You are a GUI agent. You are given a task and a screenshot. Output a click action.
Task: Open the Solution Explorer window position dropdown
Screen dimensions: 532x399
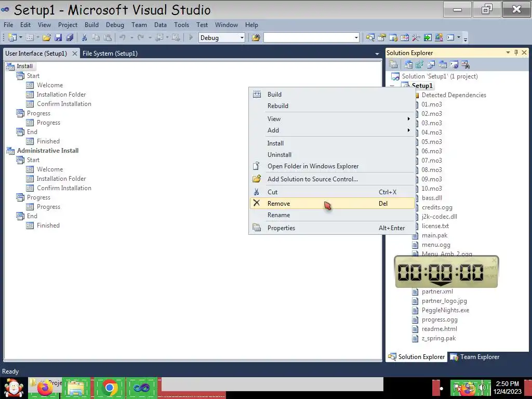(508, 52)
